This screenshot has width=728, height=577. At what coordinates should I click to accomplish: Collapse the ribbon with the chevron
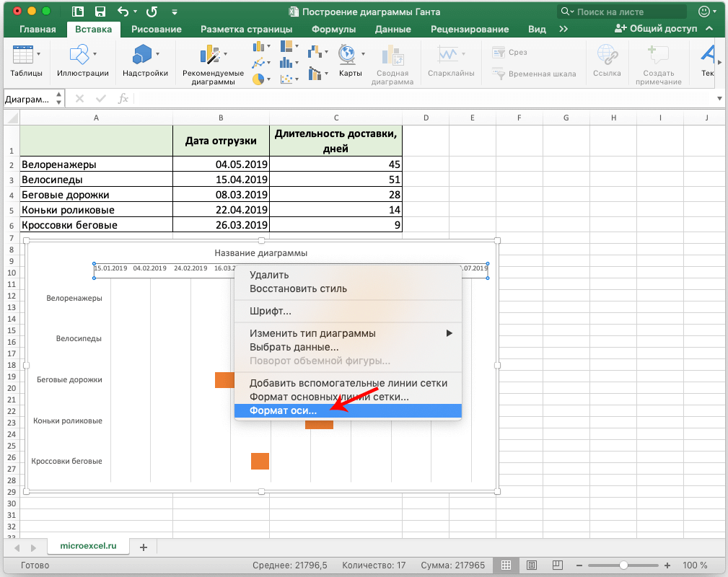click(709, 29)
